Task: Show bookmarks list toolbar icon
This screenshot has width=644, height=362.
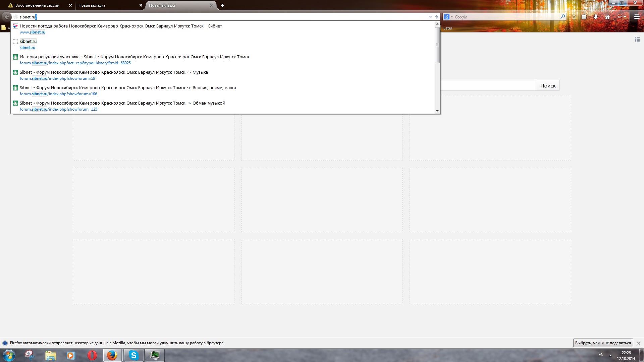Action: pyautogui.click(x=584, y=17)
